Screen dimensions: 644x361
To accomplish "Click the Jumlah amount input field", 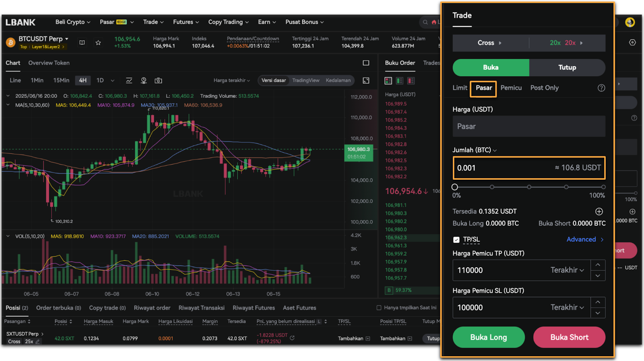I will [503, 168].
